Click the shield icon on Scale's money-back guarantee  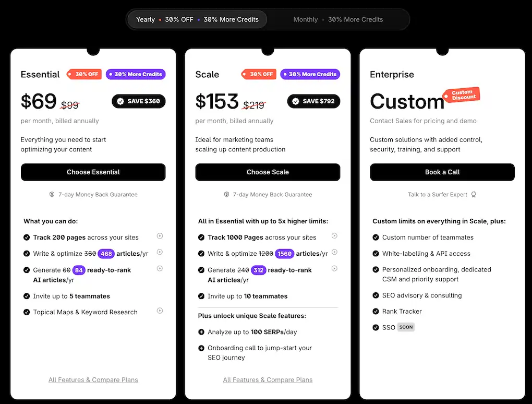226,194
